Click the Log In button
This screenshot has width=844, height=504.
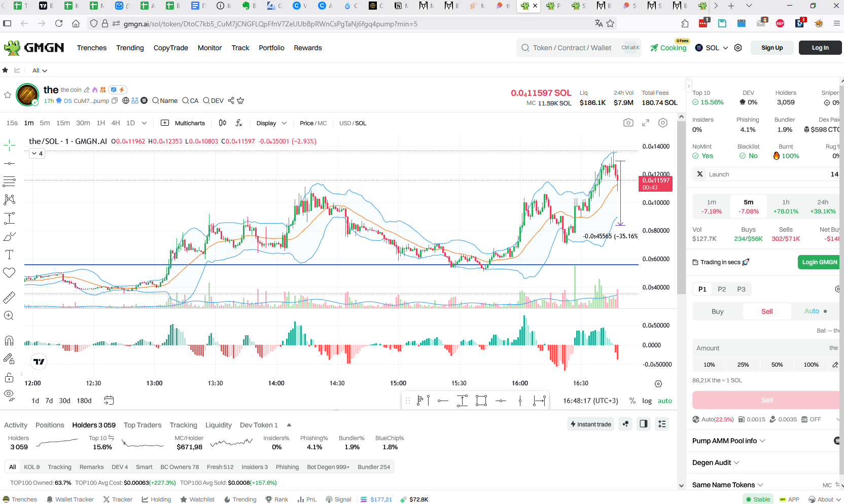(x=820, y=48)
